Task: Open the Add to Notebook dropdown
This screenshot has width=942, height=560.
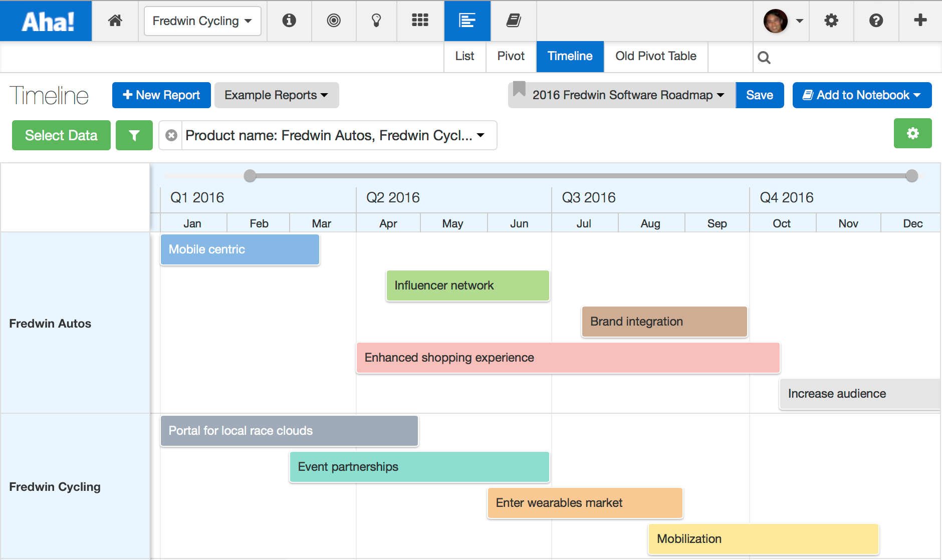Action: (862, 95)
